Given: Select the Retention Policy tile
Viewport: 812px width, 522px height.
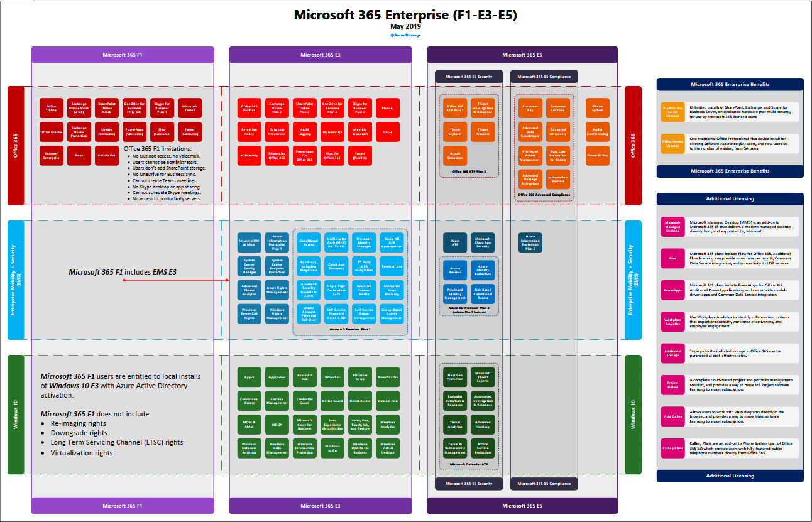Looking at the screenshot, I should 250,131.
